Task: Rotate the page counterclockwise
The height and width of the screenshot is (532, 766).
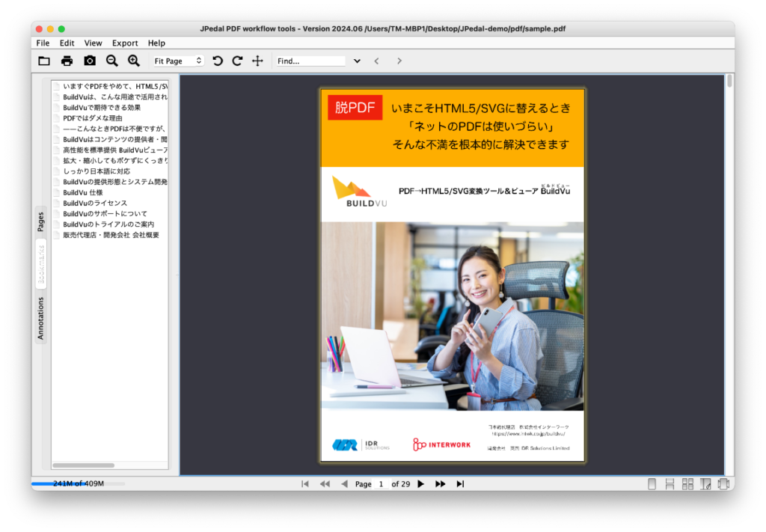Action: pos(218,61)
